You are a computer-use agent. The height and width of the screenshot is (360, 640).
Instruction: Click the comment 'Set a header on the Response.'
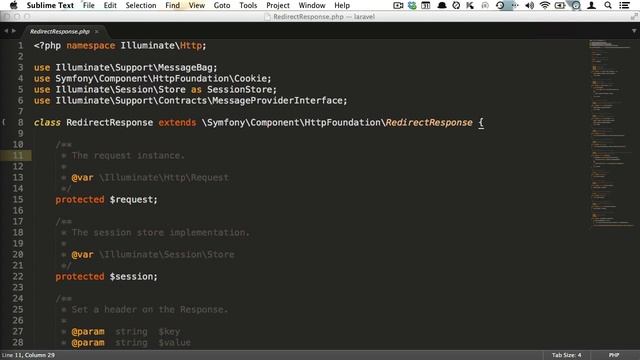(149, 309)
